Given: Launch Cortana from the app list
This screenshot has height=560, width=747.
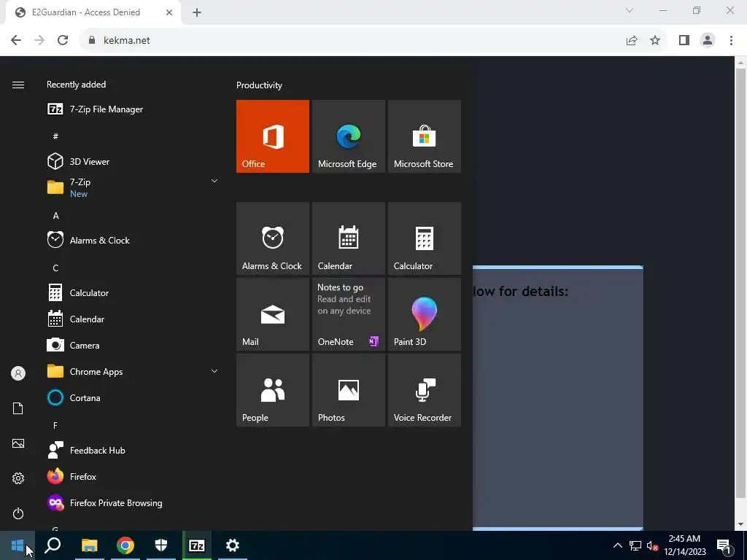Looking at the screenshot, I should [133, 397].
